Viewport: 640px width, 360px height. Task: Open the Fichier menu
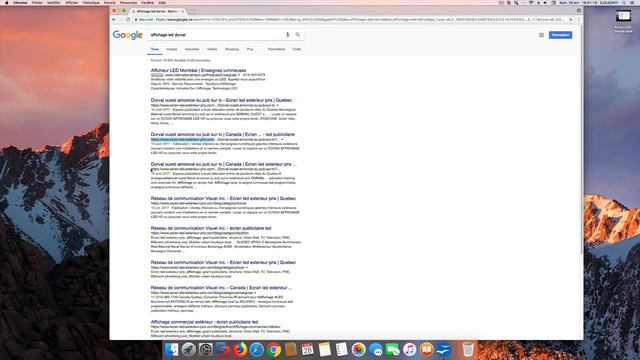pos(37,2)
